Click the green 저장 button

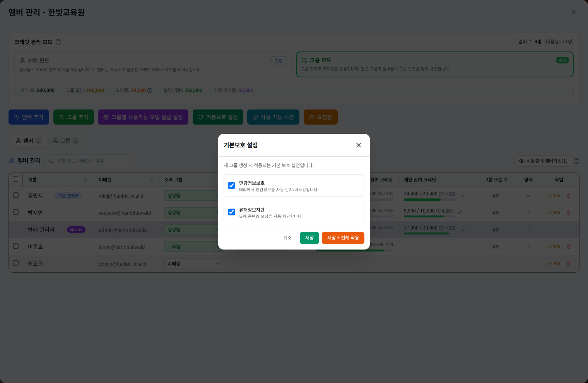click(x=309, y=238)
